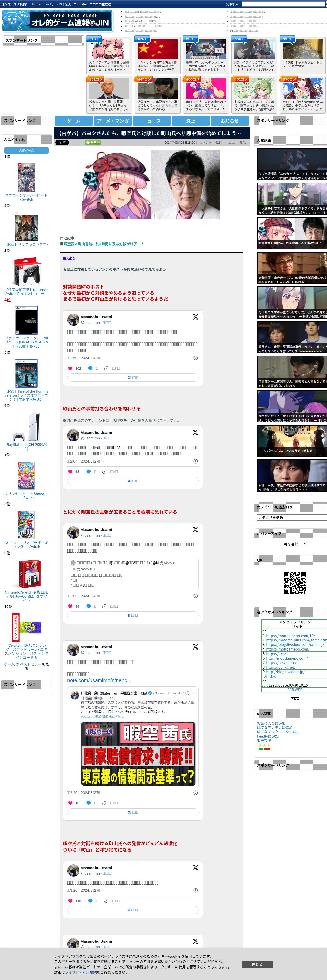Click the X logo on the 2:09 tweet

tap(195, 530)
